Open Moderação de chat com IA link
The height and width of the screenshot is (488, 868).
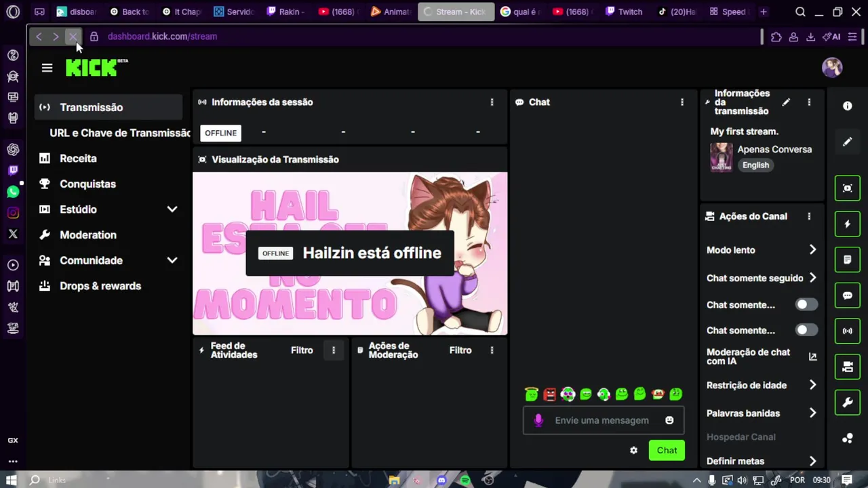(x=762, y=357)
